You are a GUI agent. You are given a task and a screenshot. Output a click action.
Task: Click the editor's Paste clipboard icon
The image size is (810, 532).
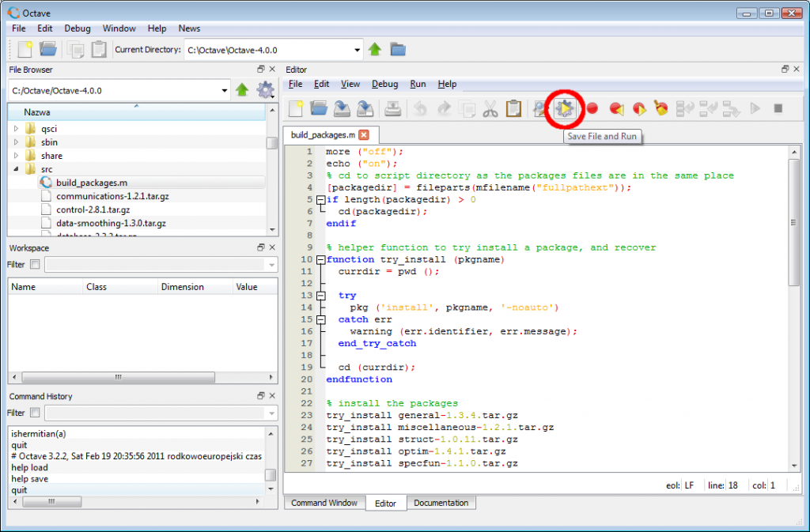[x=513, y=109]
